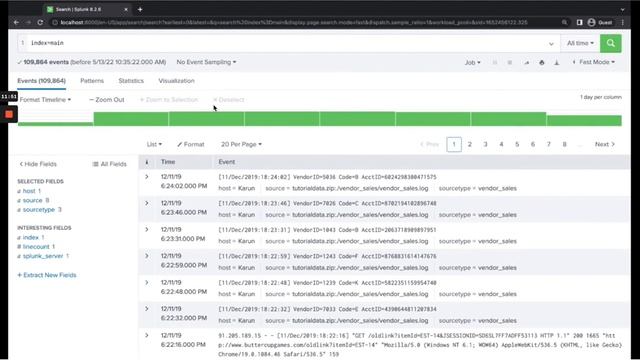The image size is (640, 360).
Task: Select the sourcetype field in sidebar
Action: pyautogui.click(x=39, y=210)
